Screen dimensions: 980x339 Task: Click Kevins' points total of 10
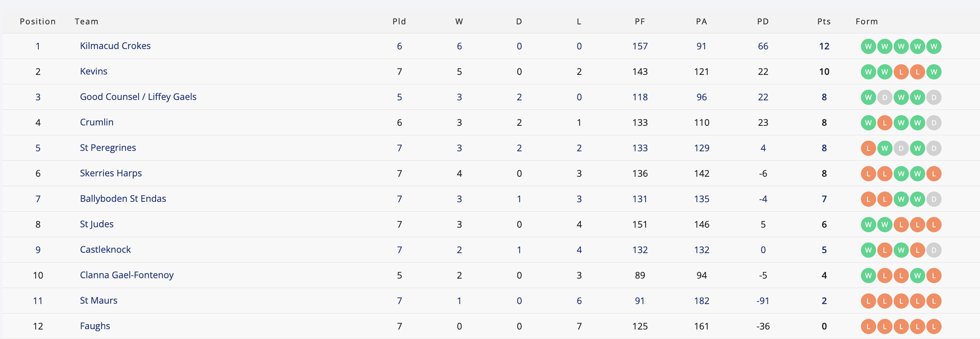(824, 72)
